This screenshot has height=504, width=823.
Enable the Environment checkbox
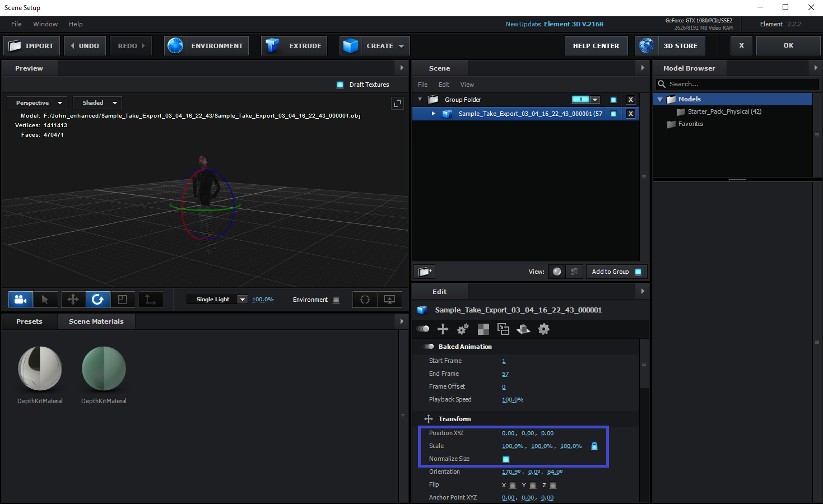click(x=336, y=300)
